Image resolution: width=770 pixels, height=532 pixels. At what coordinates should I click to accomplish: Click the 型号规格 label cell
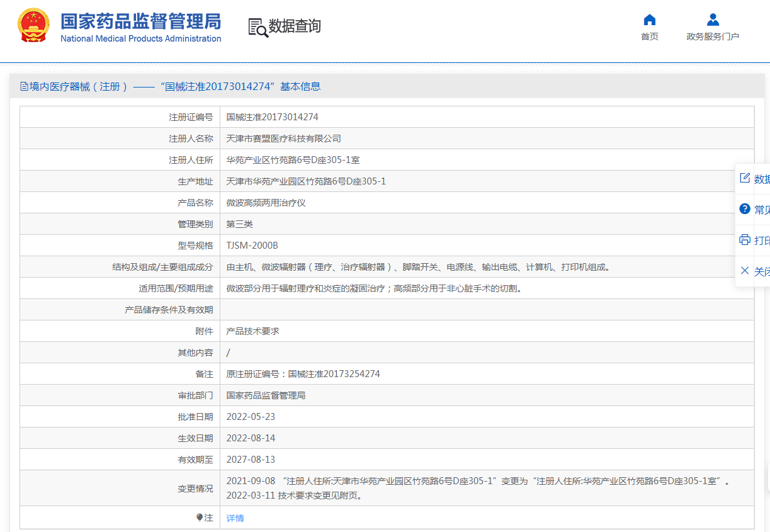tap(120, 246)
